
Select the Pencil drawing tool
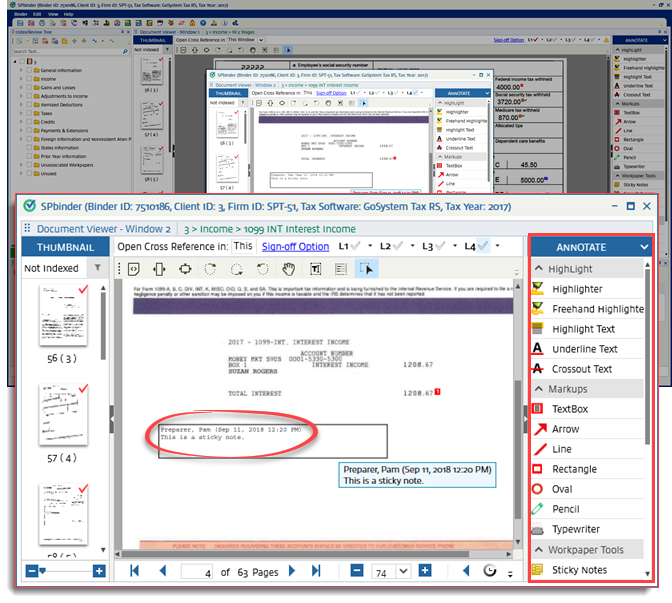(x=565, y=509)
